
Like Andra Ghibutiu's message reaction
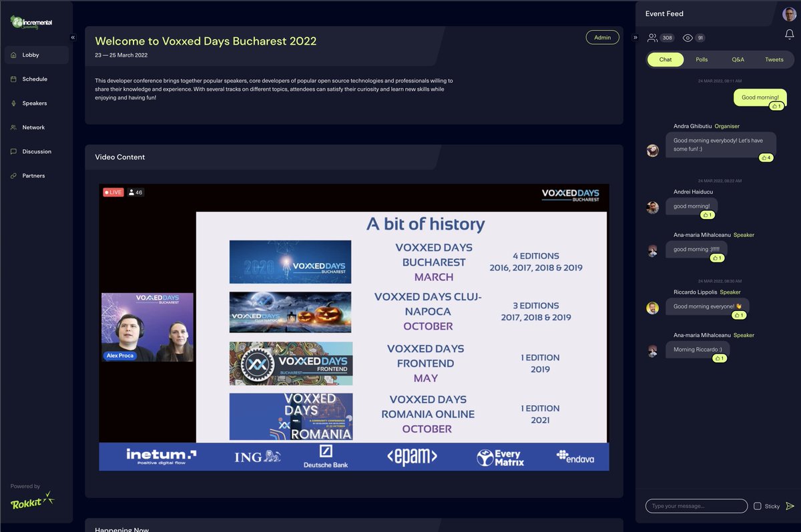[766, 158]
